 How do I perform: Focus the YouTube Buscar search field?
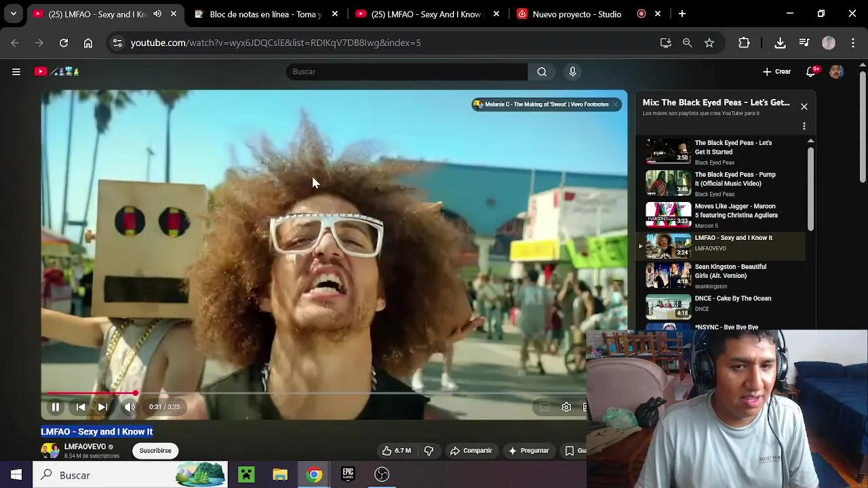coord(407,72)
